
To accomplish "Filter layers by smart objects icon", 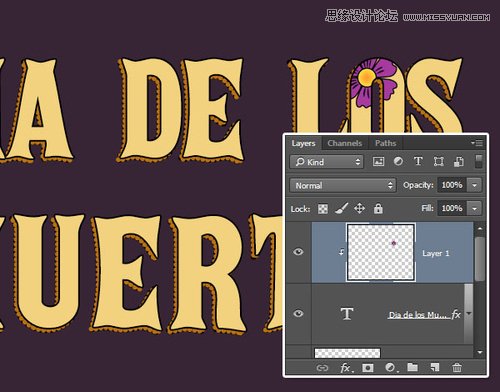I will tap(459, 162).
